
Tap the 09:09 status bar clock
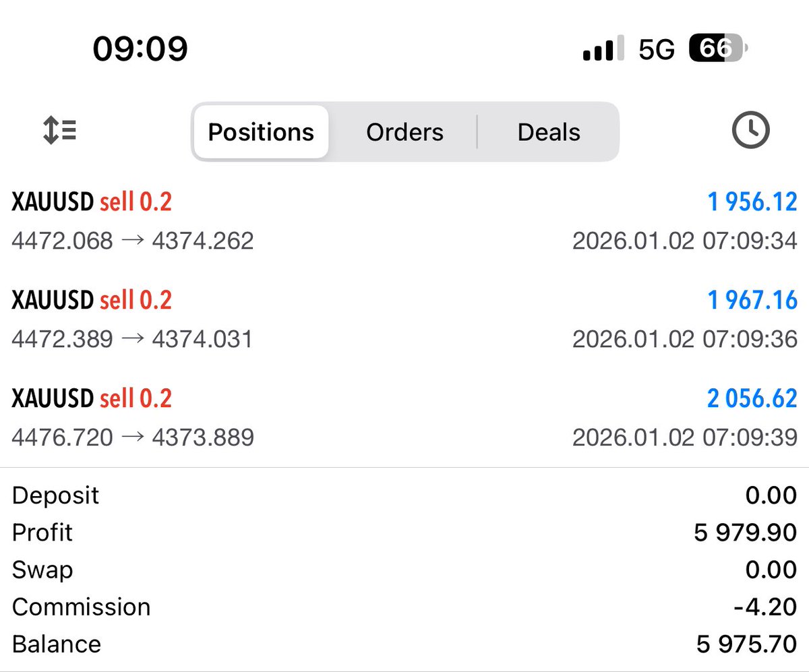pos(140,49)
